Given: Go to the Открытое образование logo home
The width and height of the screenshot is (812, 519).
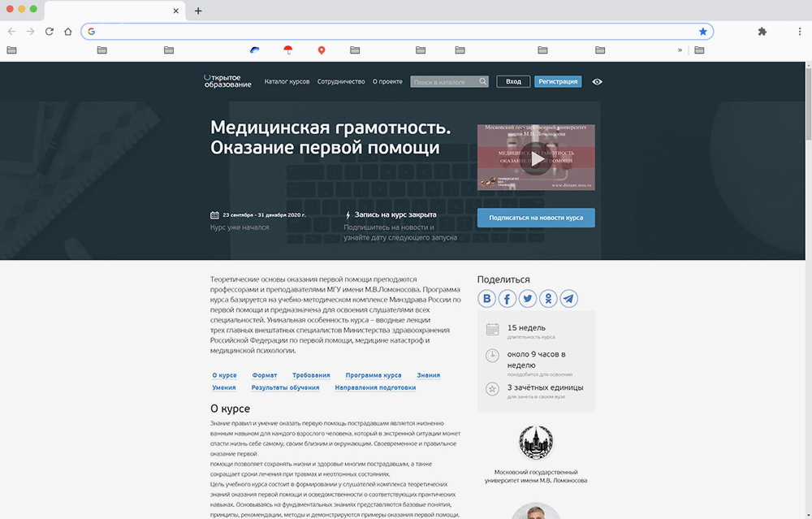Looking at the screenshot, I should pos(227,81).
